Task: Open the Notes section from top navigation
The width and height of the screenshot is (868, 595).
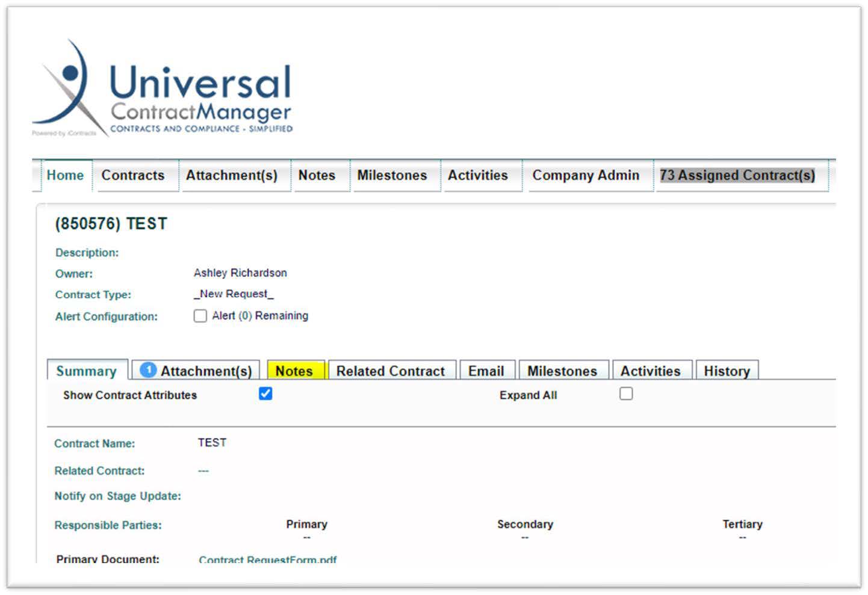Action: (x=317, y=175)
